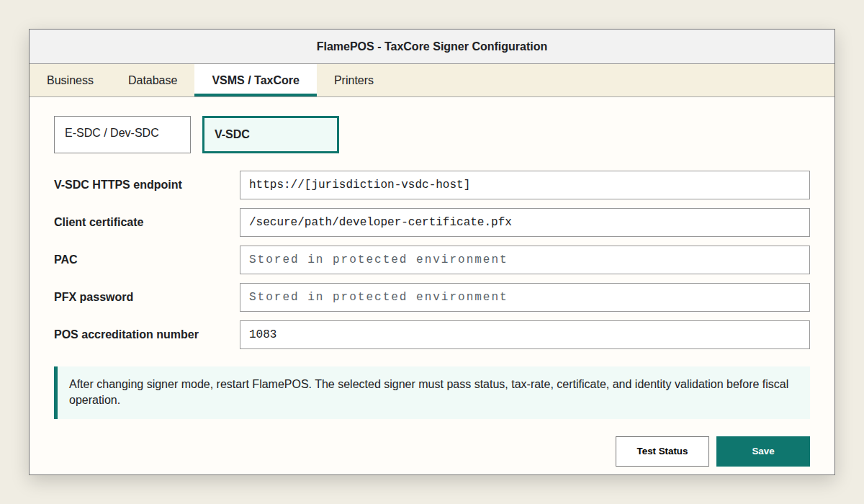Focus the PAC input field
The height and width of the screenshot is (504, 864).
(524, 260)
